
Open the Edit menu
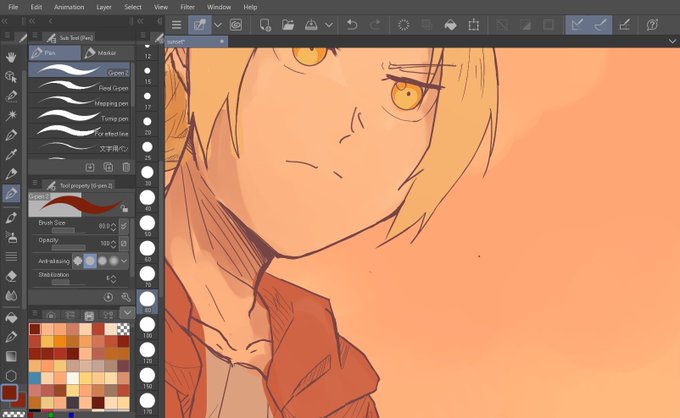(36, 7)
